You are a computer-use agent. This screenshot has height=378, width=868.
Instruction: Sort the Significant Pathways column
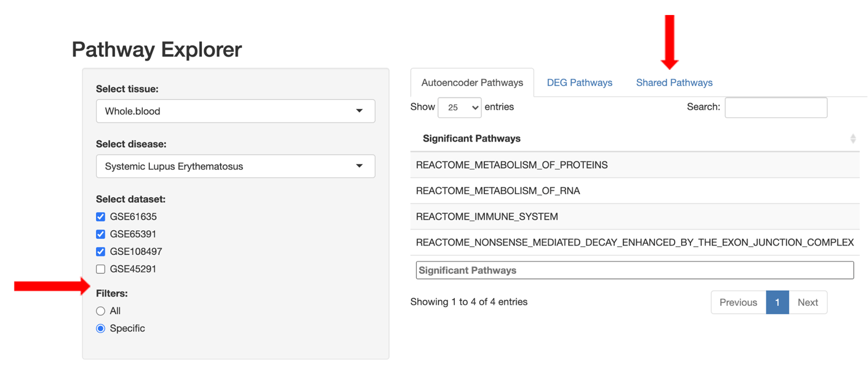853,138
